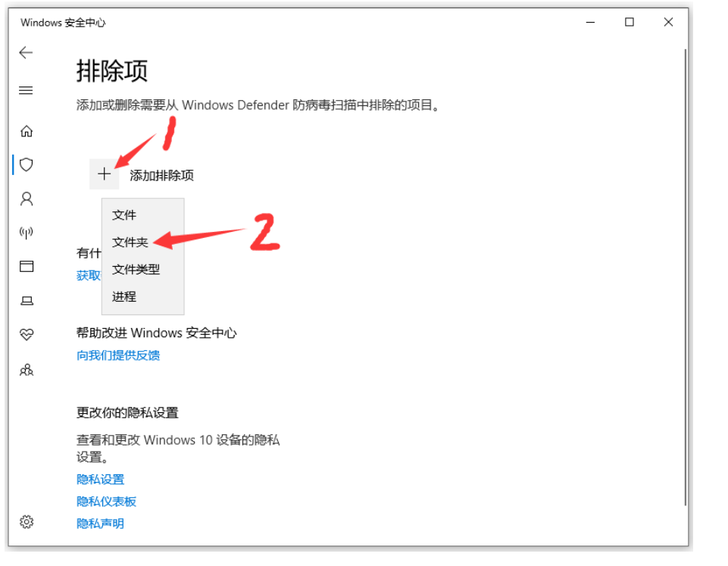Pick 文件类型 from the exclusion menu
The image size is (728, 566).
pyautogui.click(x=136, y=270)
